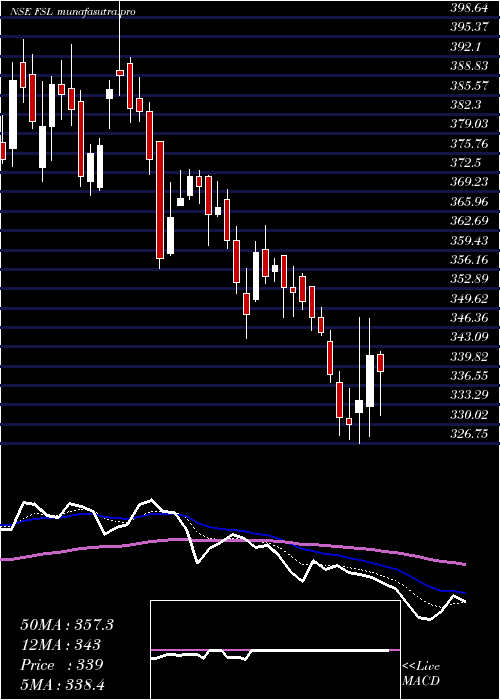Click the 336.55 price axis label
Image resolution: width=500 pixels, height=700 pixels.
click(x=469, y=377)
